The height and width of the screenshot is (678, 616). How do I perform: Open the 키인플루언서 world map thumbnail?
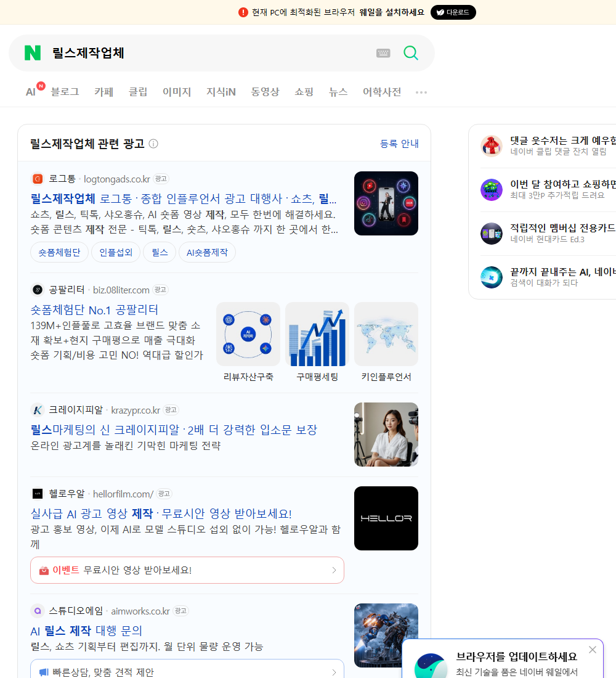click(386, 334)
